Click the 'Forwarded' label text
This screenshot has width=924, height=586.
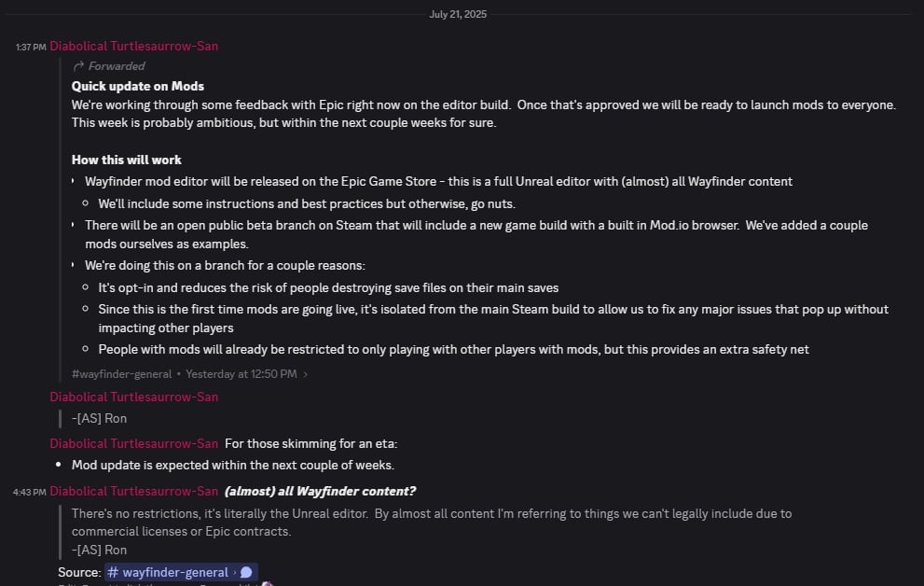[117, 66]
